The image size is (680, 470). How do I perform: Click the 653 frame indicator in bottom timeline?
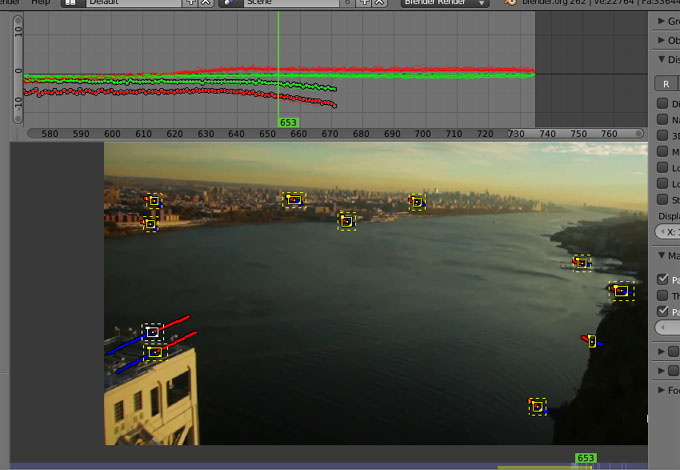pyautogui.click(x=585, y=458)
